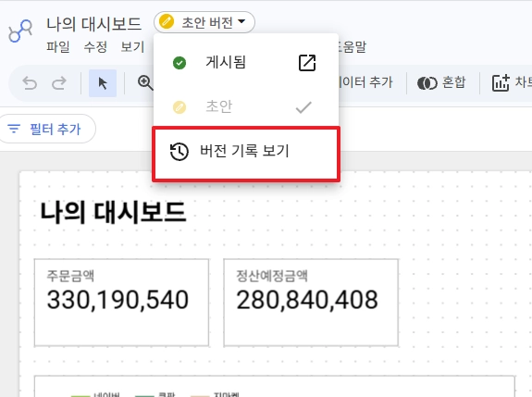
Task: Open the 수정 menu
Action: point(95,46)
